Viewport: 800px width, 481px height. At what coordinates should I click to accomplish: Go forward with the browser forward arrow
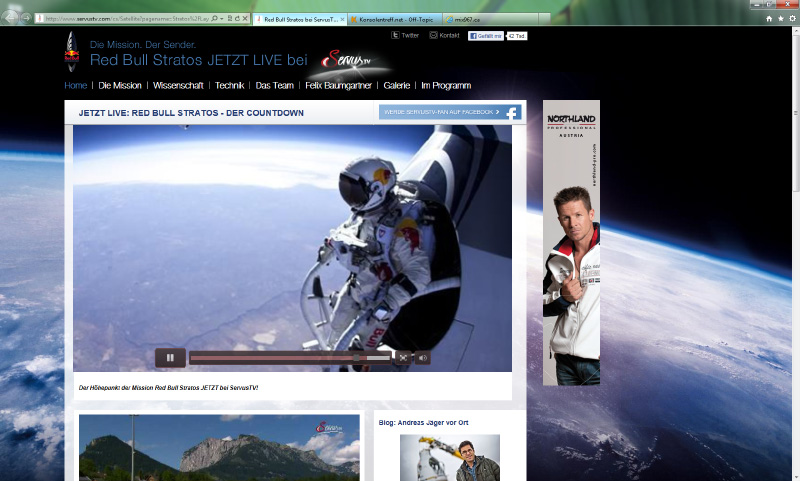[26, 18]
